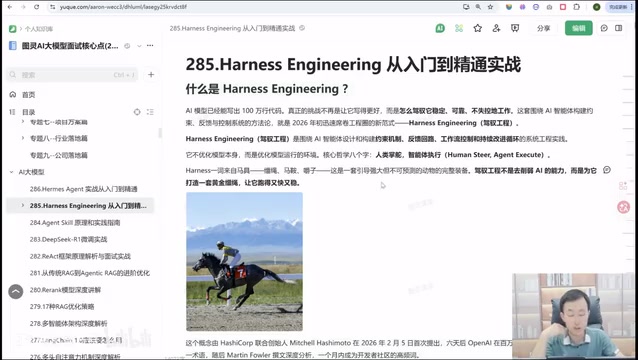Go back with the browser back arrow
Viewport: 638px width, 360px height.
coord(10,7)
